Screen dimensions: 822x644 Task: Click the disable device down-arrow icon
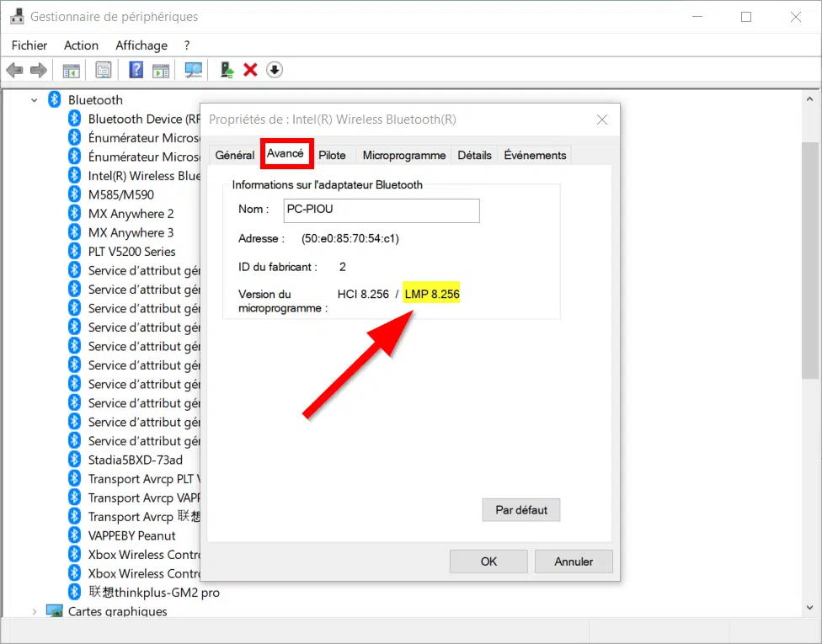click(x=275, y=70)
